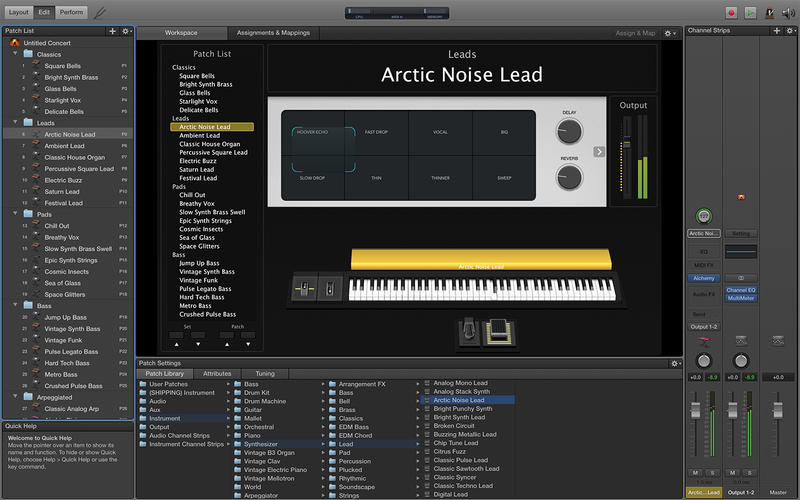Add a new patch with plus icon
Viewport: 800px width, 500px height.
112,32
